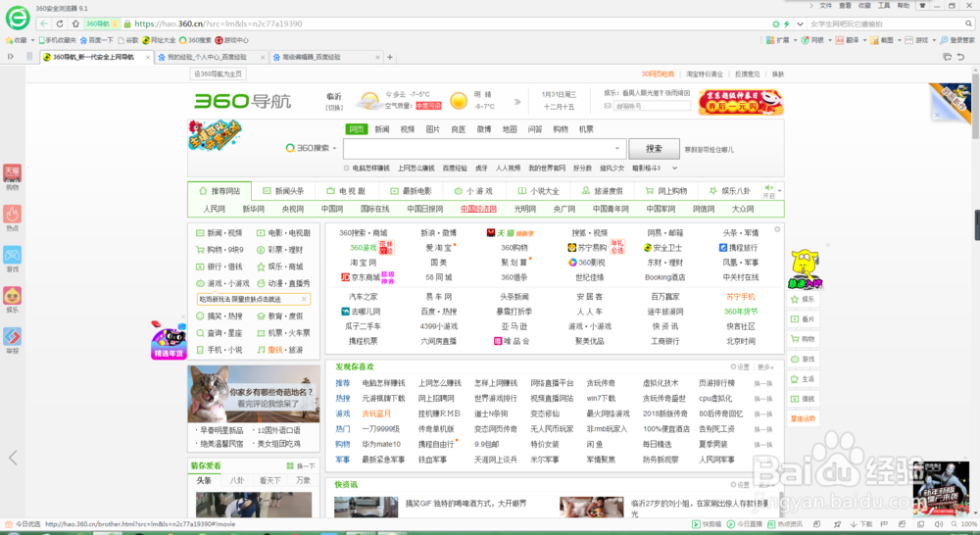Expand the 截图 dropdown arrow
The height and width of the screenshot is (535, 980).
pos(900,40)
